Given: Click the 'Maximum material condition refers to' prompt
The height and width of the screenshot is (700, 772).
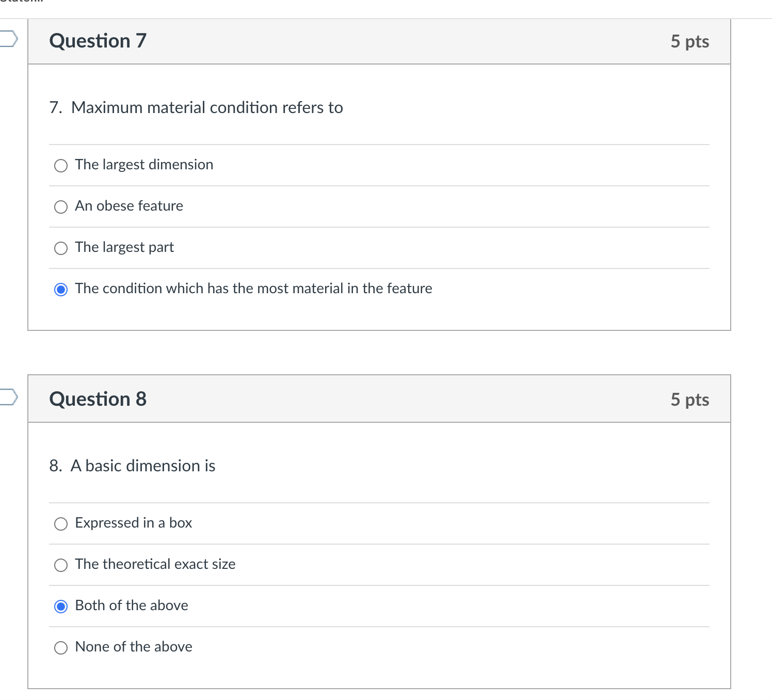Looking at the screenshot, I should [207, 107].
